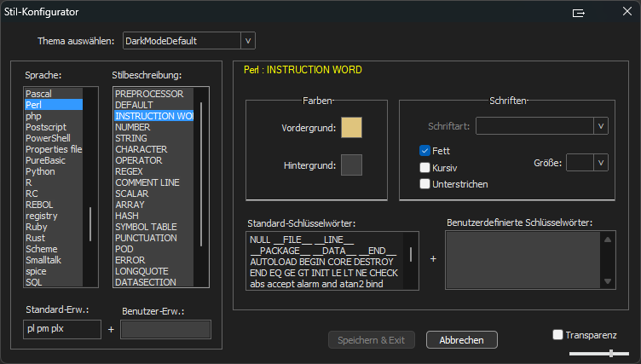Click the Speichern & Exit button
This screenshot has height=364, width=641.
click(371, 340)
